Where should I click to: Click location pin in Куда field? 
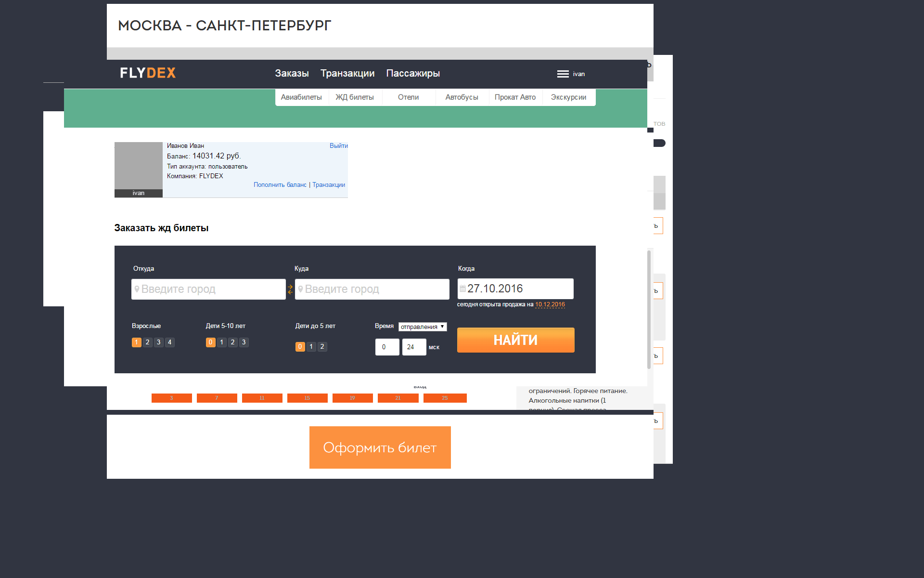point(300,289)
